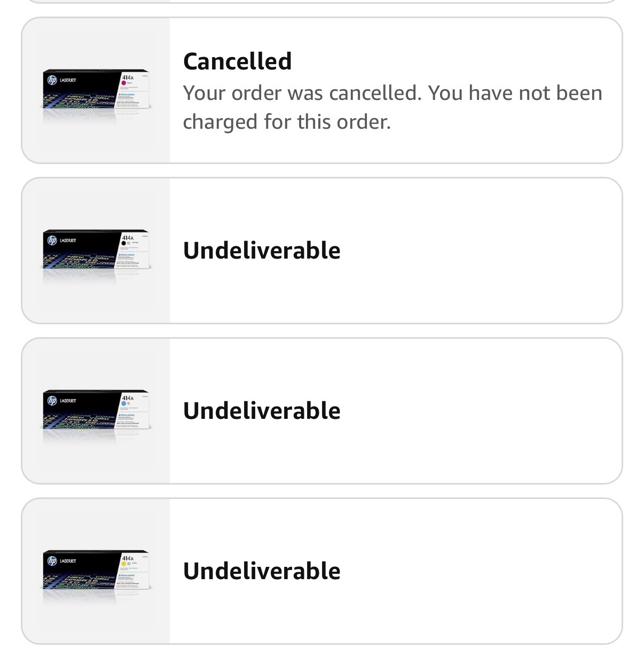This screenshot has height=655, width=644.
Task: Select Undeliverable status beside black toner
Action: coord(262,251)
